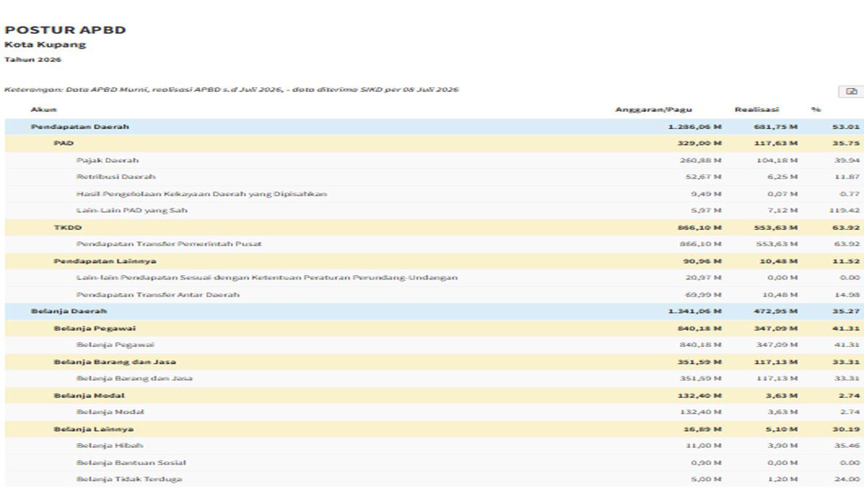Toggle the Pendapatan Lainnya group
This screenshot has width=864, height=504.
pos(434,261)
